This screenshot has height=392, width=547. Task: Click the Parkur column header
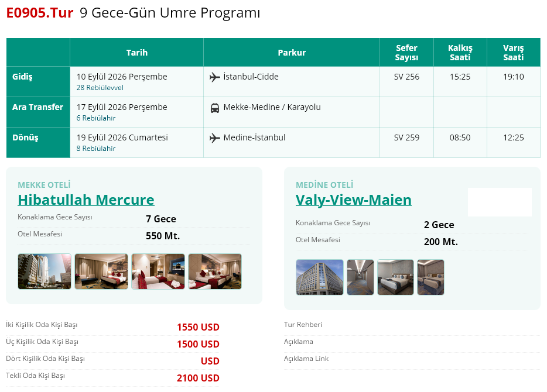292,53
